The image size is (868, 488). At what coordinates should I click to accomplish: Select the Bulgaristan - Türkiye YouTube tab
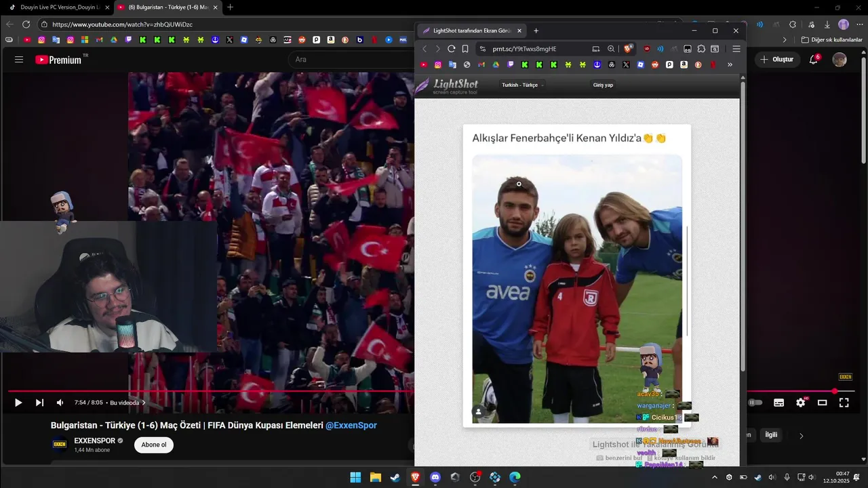[167, 7]
